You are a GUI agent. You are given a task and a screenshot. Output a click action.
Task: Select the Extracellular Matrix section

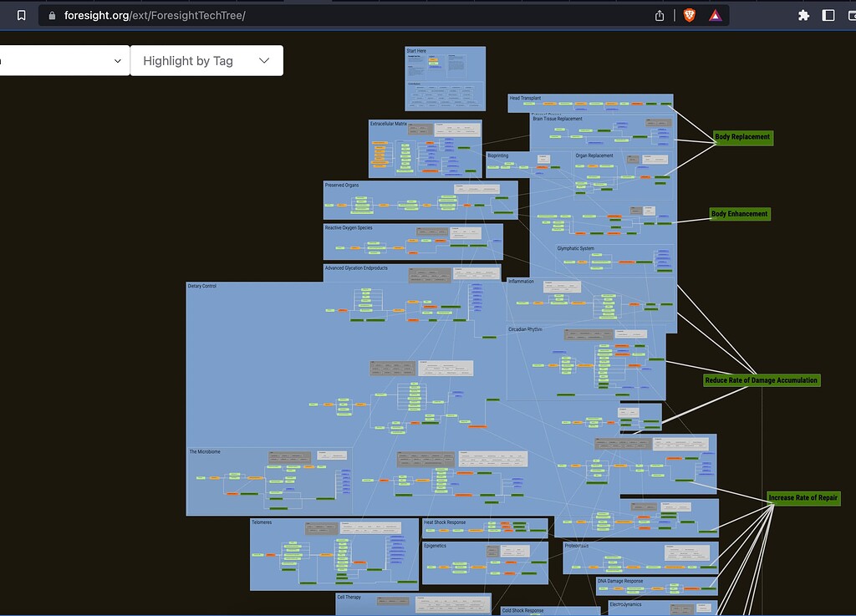(425, 149)
